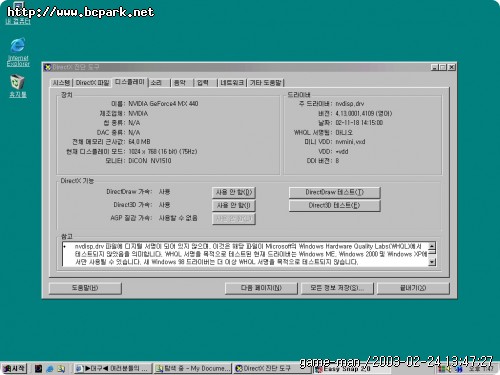Open the 입력 (Input) tab
Screen dimensions: 500x375
pyautogui.click(x=205, y=83)
